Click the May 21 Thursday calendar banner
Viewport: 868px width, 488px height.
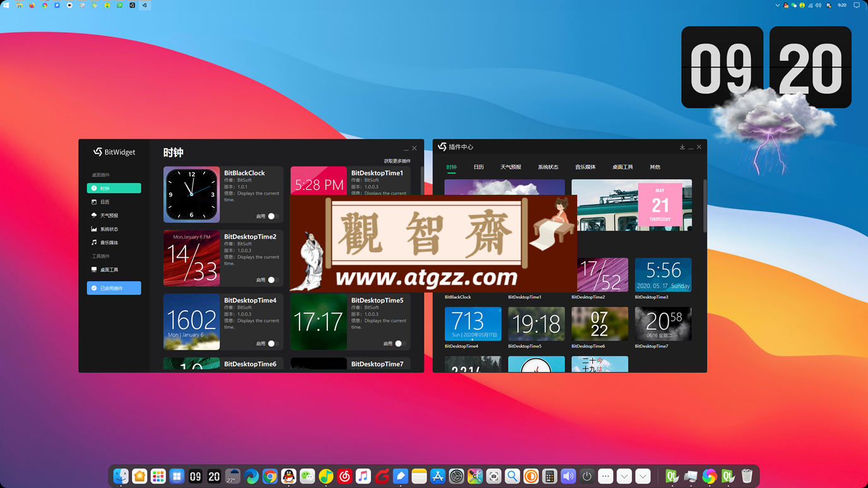tap(631, 206)
